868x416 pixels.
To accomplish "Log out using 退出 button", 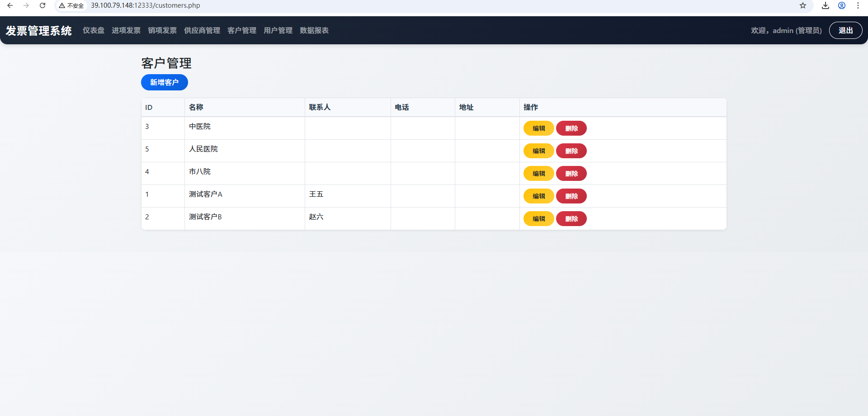I will pyautogui.click(x=845, y=30).
